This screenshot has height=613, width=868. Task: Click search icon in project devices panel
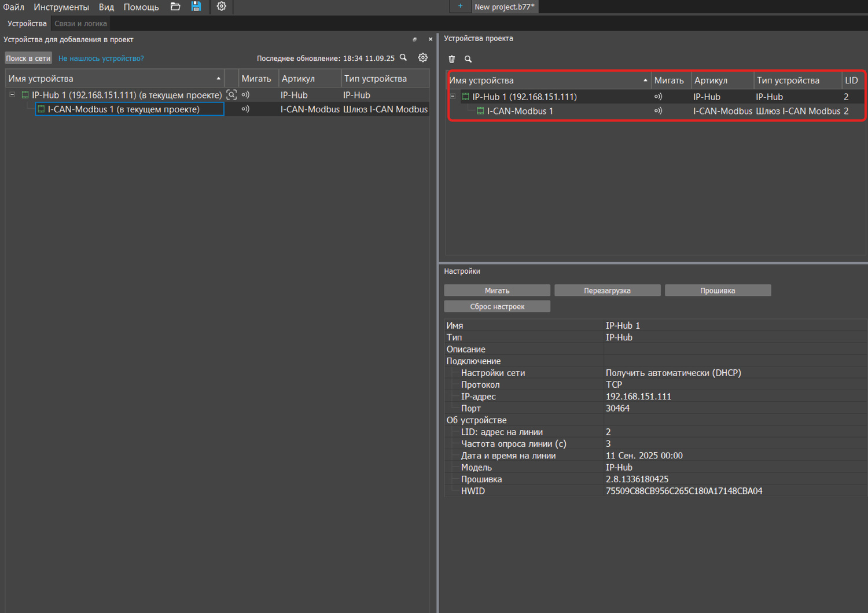coord(468,59)
